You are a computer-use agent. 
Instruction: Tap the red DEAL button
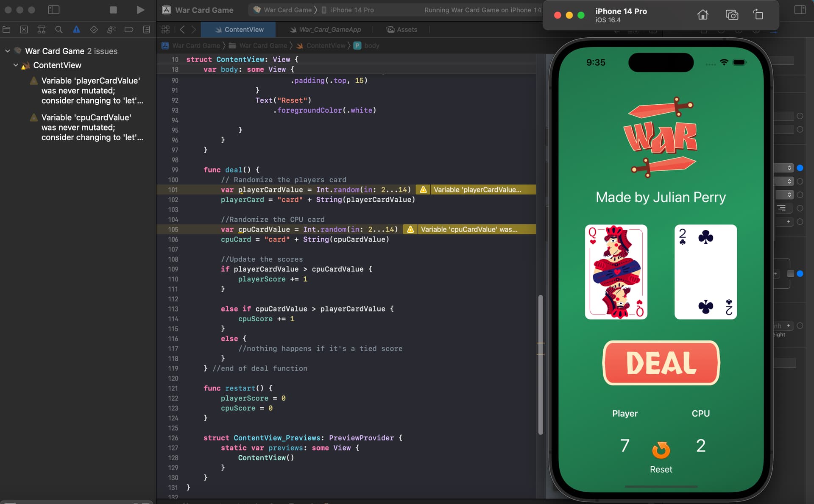point(661,363)
